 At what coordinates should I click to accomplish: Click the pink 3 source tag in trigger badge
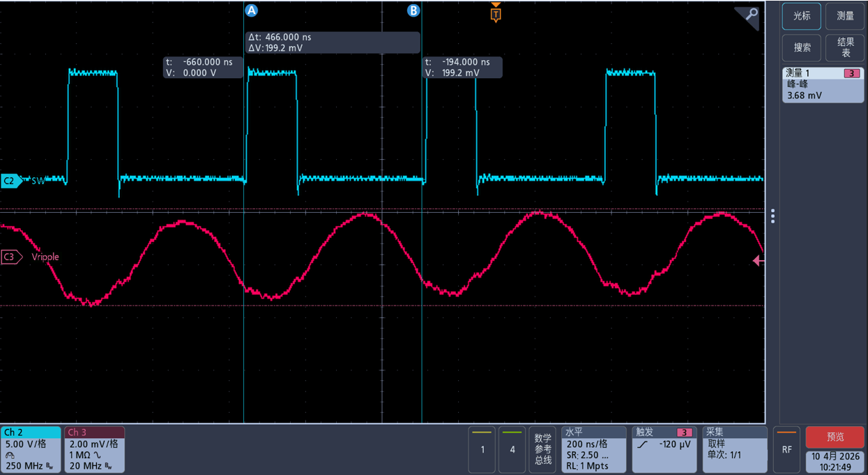click(x=685, y=432)
